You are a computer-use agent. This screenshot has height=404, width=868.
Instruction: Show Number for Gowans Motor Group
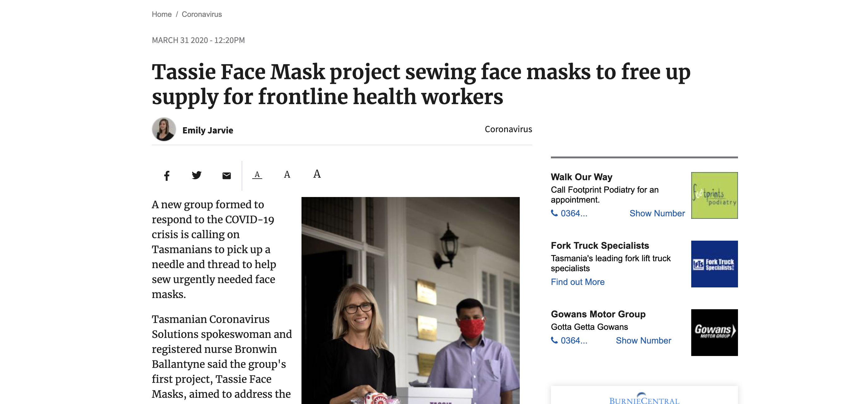click(x=643, y=340)
